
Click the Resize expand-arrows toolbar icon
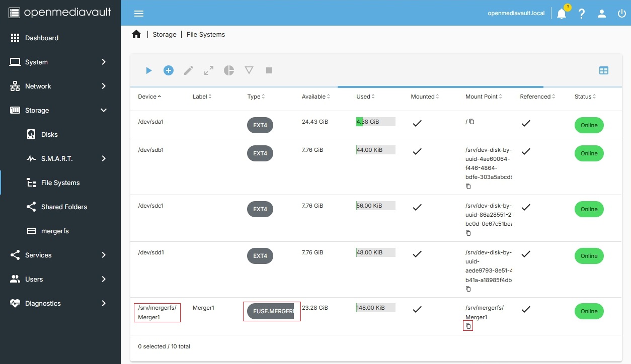coord(209,71)
